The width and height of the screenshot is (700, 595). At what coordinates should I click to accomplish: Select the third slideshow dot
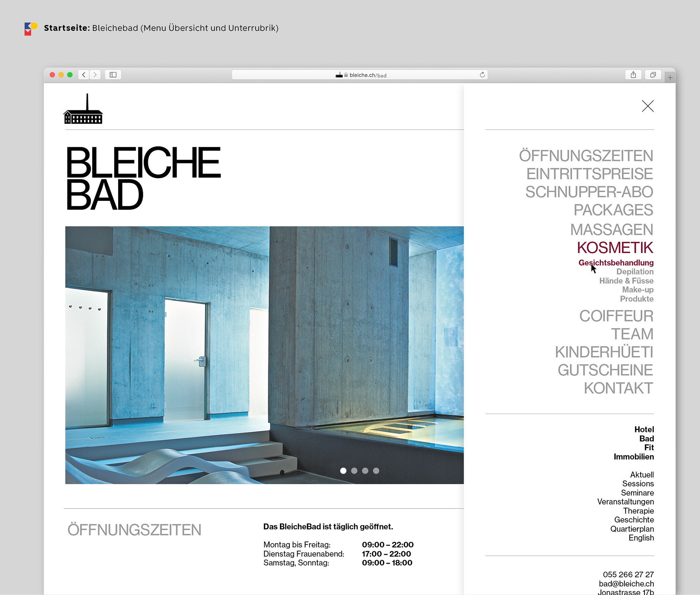(x=365, y=471)
